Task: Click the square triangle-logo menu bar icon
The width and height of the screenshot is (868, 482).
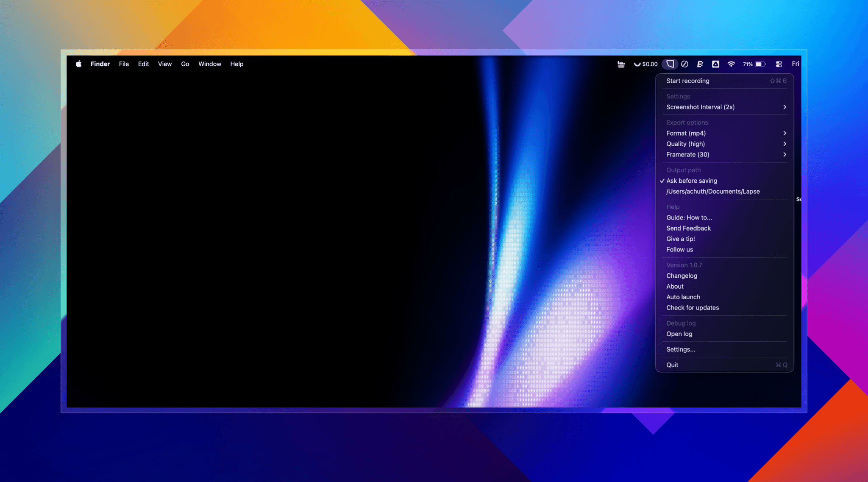Action: (x=715, y=64)
